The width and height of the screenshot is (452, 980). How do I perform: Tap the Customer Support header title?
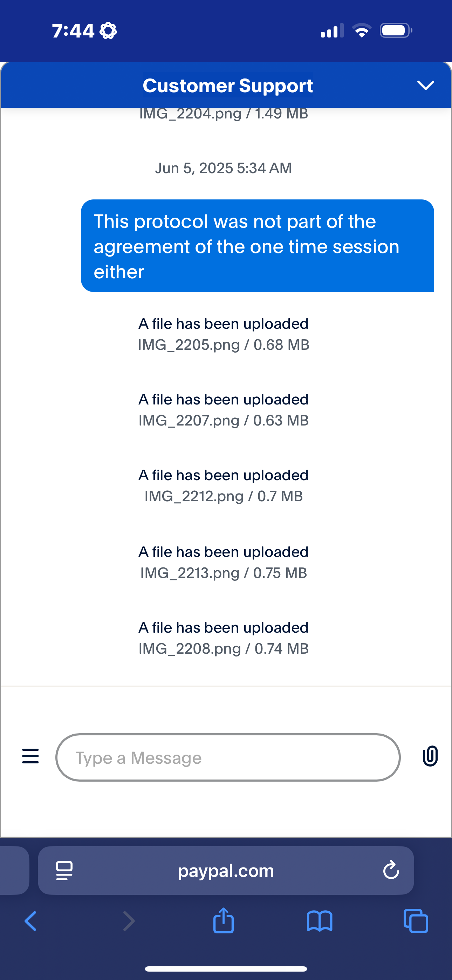point(228,86)
